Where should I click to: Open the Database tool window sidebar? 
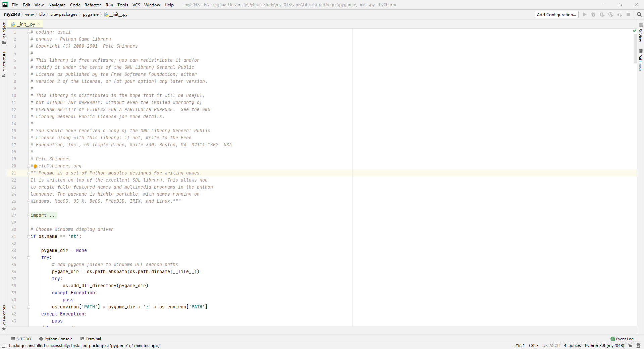coord(640,60)
